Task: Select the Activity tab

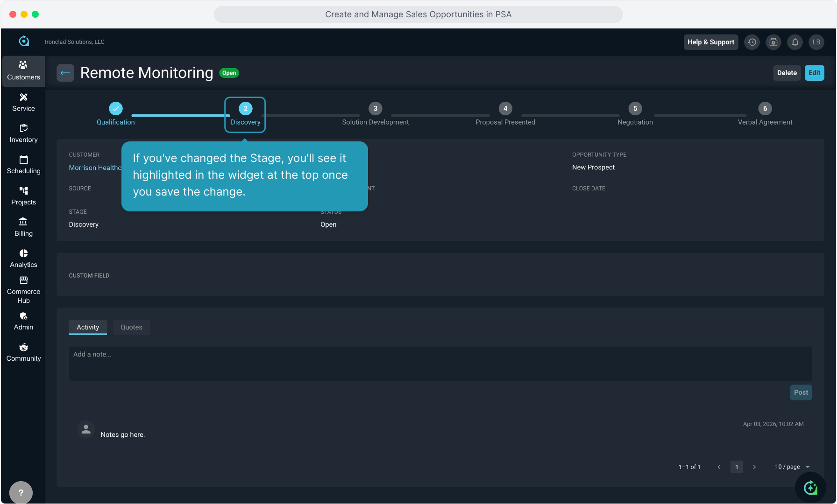Action: click(x=88, y=327)
